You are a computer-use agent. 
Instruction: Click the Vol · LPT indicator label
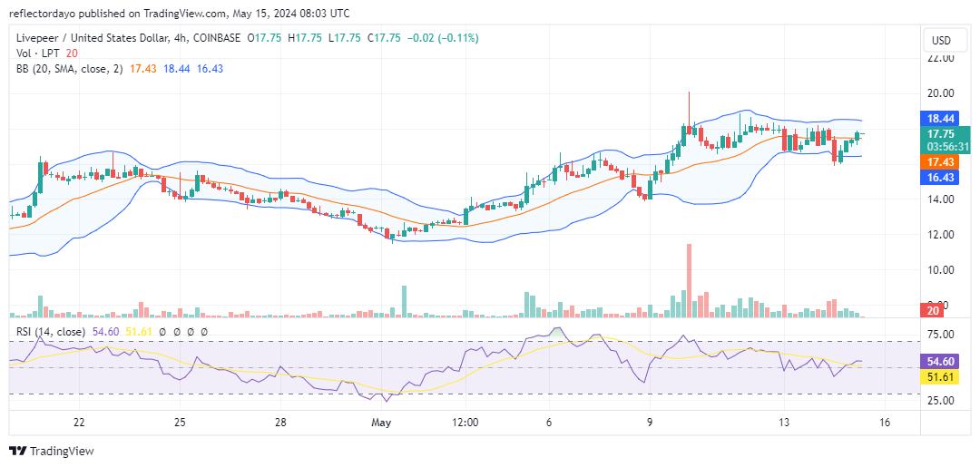38,54
